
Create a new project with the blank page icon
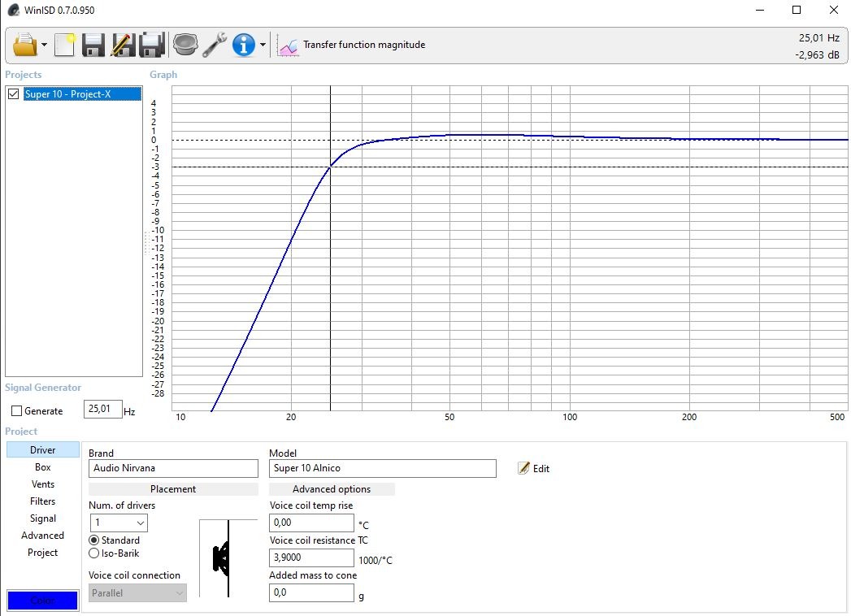(x=64, y=45)
